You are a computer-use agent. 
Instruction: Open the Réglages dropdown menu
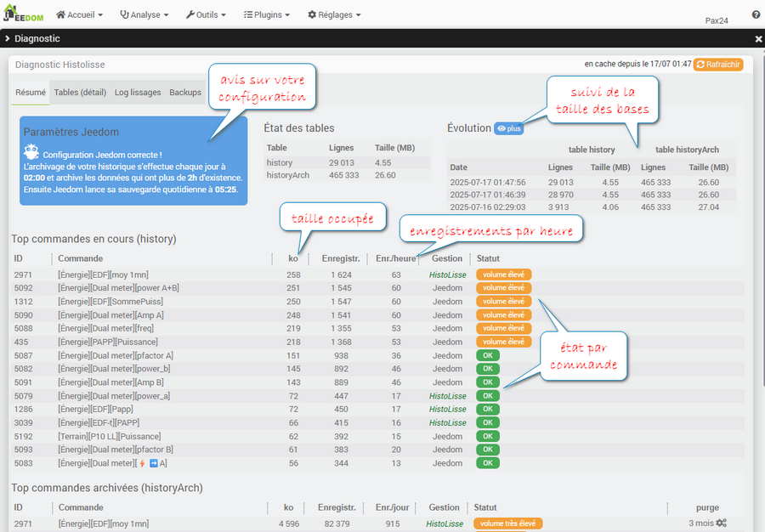click(334, 14)
